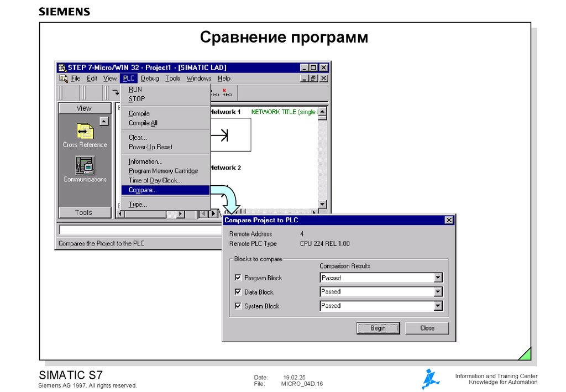The width and height of the screenshot is (566, 392).
Task: Close the open PLC menu
Action: pos(128,79)
